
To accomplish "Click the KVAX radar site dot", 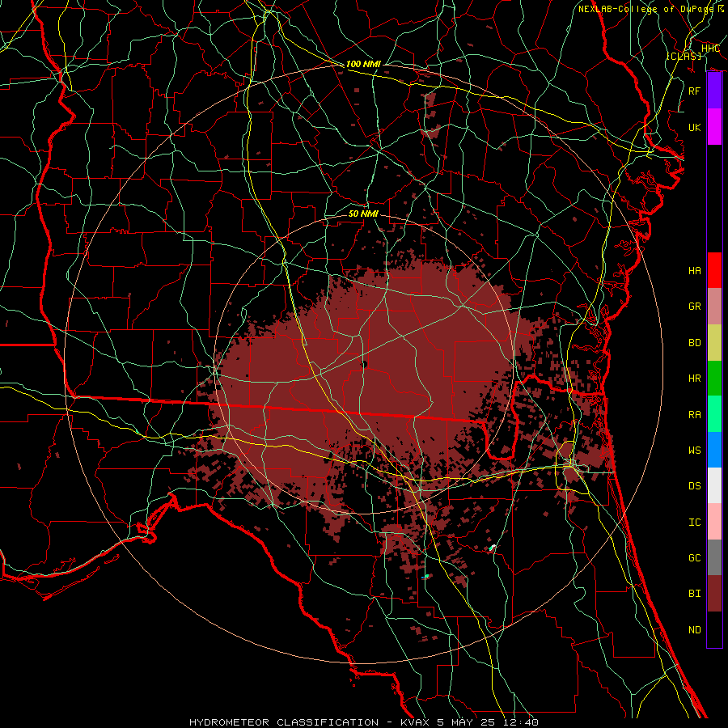I will (x=364, y=365).
